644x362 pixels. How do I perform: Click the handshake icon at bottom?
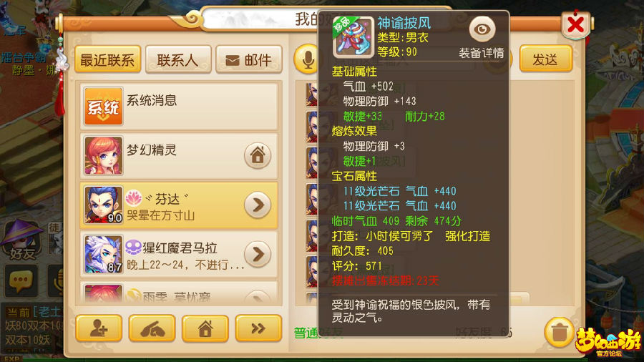coord(152,328)
